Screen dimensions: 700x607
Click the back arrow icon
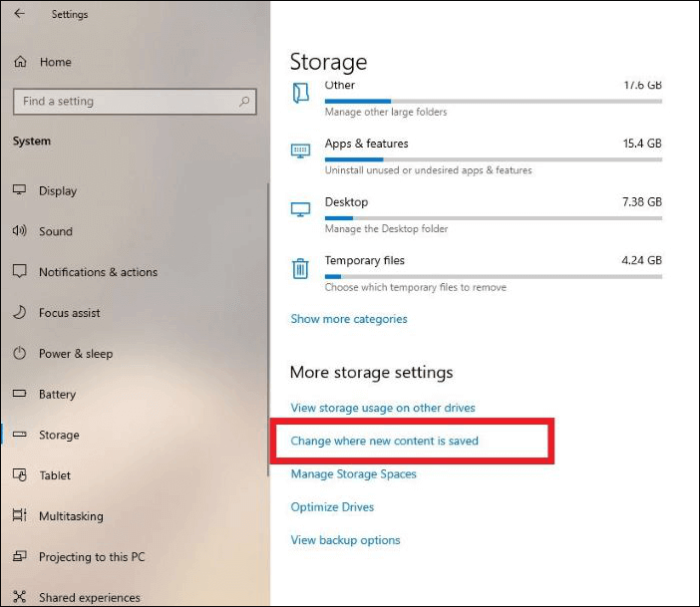(20, 14)
